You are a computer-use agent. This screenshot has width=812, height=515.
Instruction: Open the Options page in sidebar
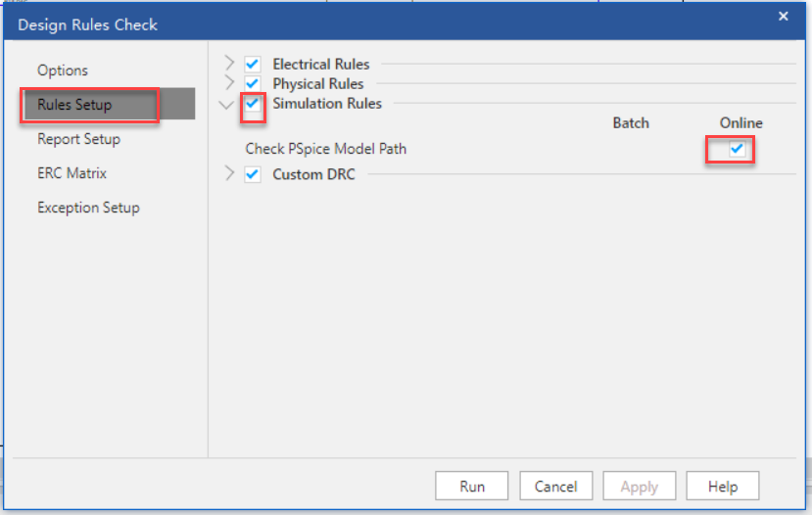coord(63,70)
